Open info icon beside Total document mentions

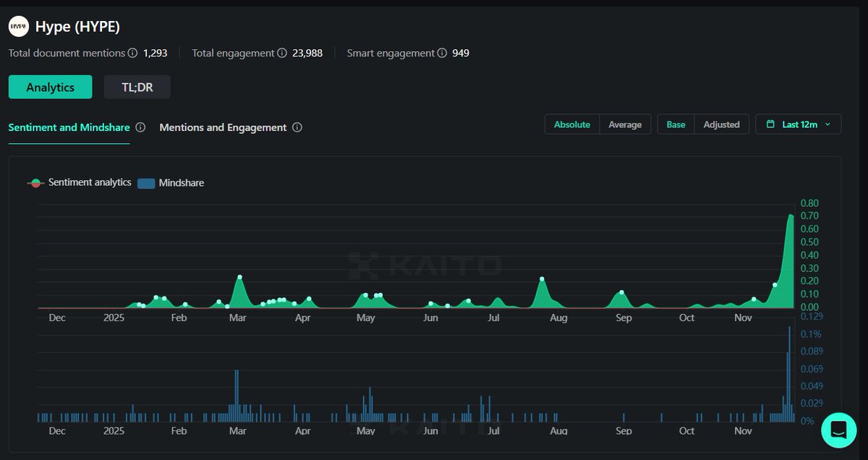132,53
